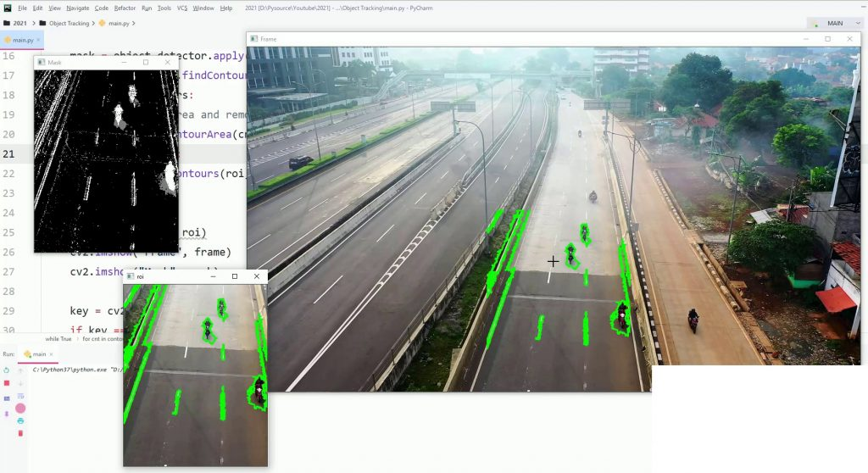Open the Refactor menu
The image size is (868, 473).
[x=125, y=8]
